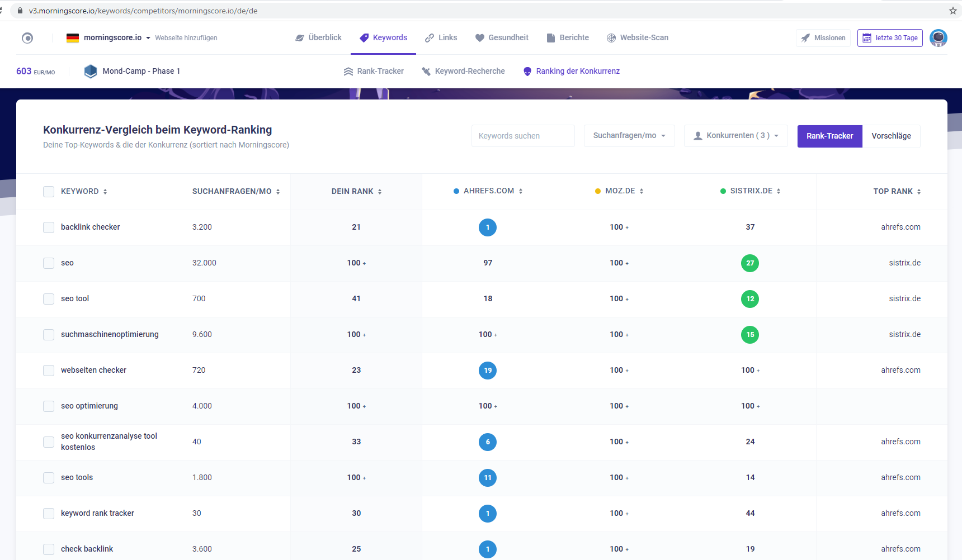Click the 'Webseite hinzufügen' link
Viewport: 962px width, 560px height.
186,38
